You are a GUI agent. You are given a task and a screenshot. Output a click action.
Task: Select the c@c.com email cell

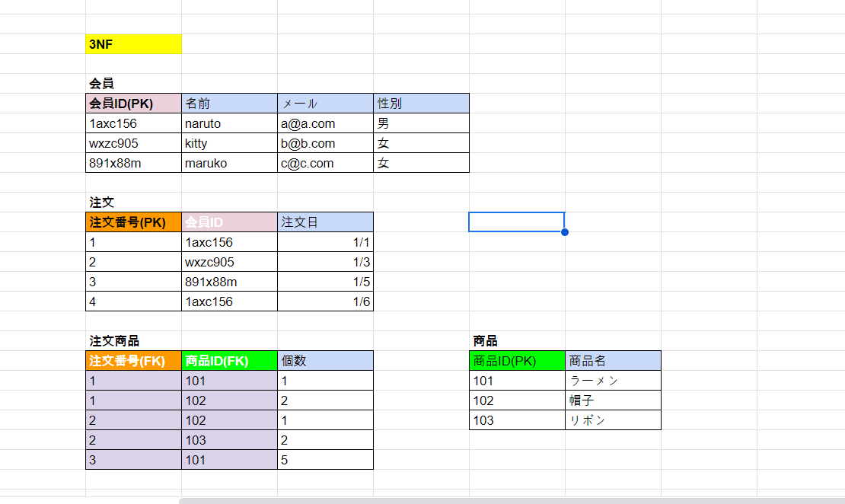(x=326, y=163)
